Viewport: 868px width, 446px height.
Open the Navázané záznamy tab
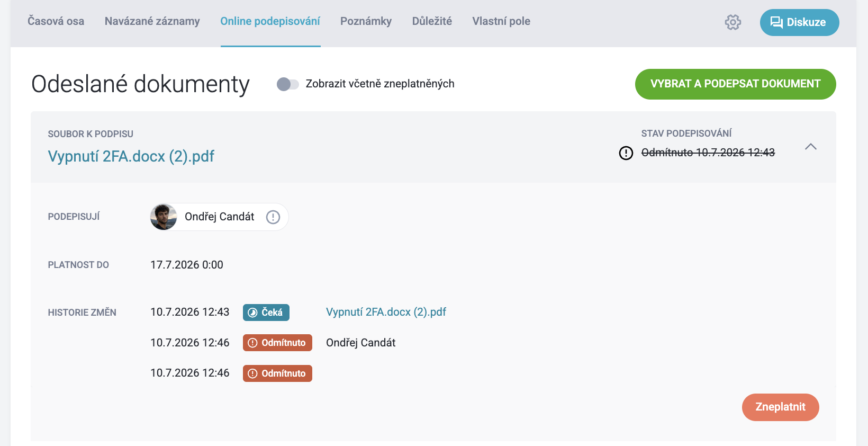pyautogui.click(x=152, y=21)
